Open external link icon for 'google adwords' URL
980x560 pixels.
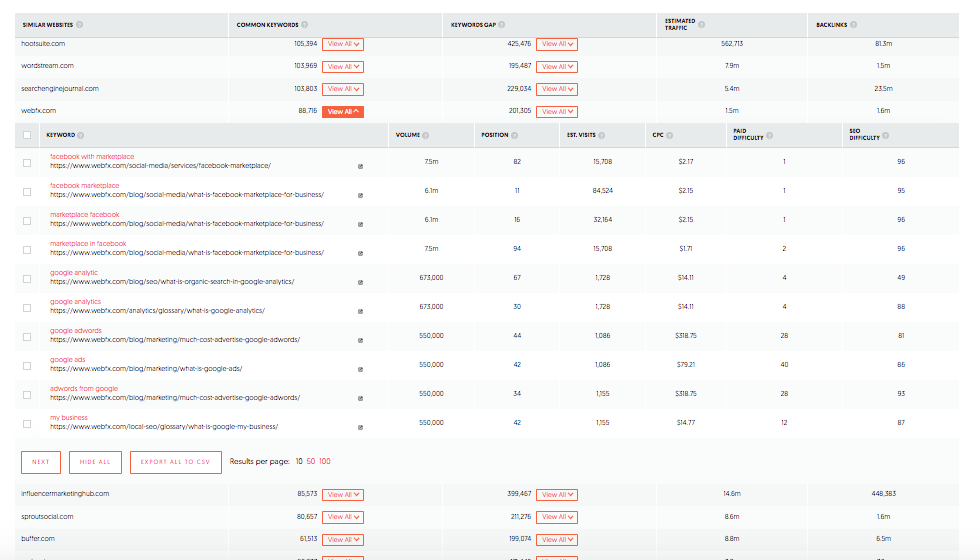click(x=361, y=340)
